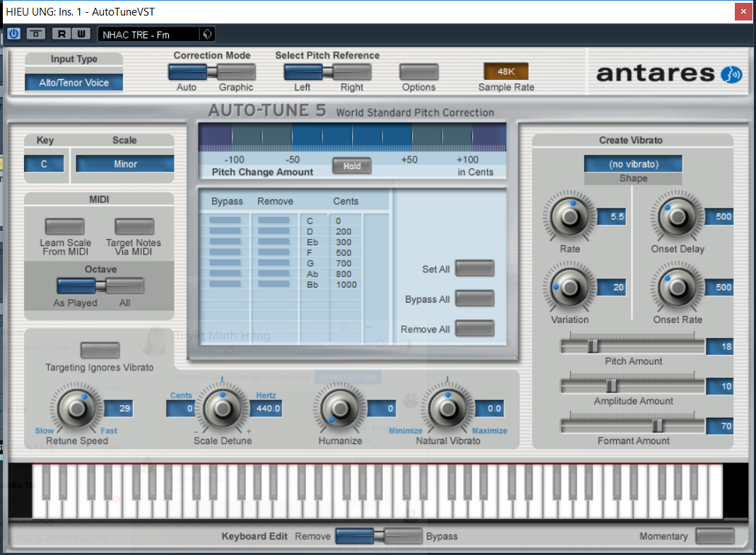Image resolution: width=756 pixels, height=555 pixels.
Task: Click the Remove All button
Action: pos(475,329)
